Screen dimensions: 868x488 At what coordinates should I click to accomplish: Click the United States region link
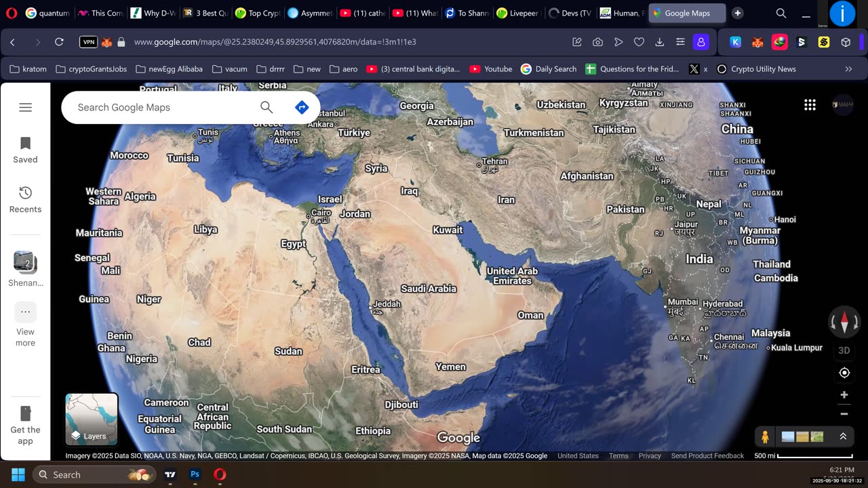point(578,455)
